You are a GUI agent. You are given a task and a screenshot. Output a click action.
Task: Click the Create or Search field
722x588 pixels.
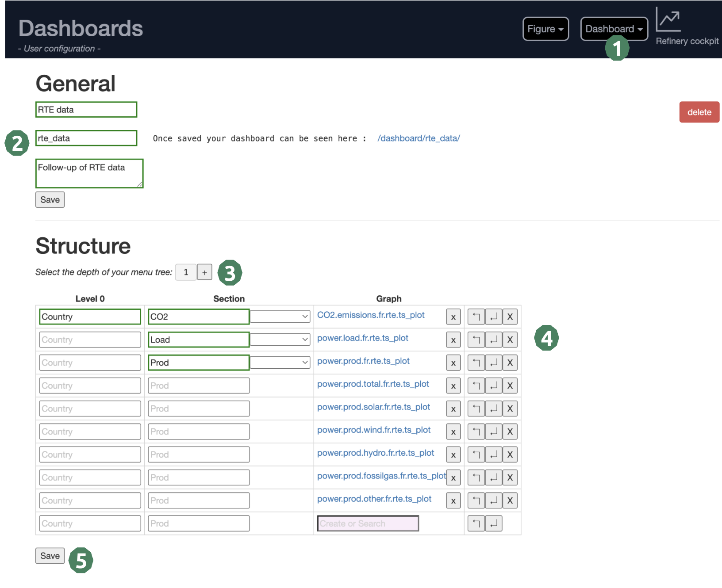pos(367,523)
